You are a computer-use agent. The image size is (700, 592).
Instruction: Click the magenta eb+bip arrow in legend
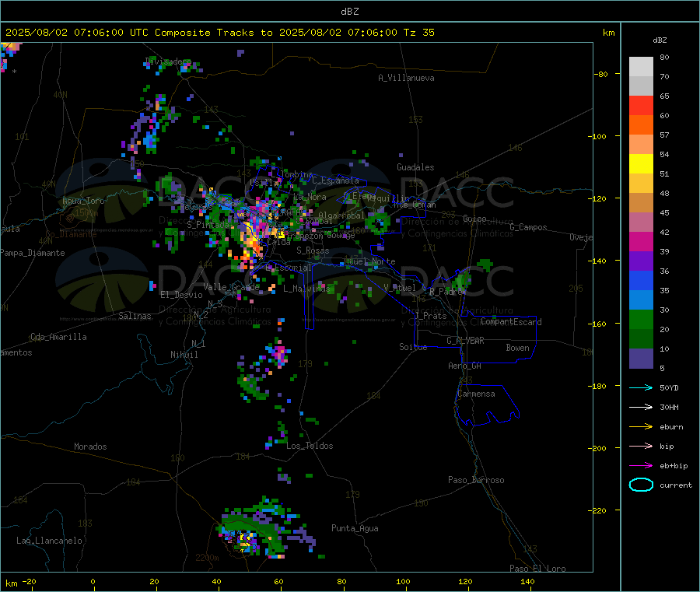[x=641, y=466]
